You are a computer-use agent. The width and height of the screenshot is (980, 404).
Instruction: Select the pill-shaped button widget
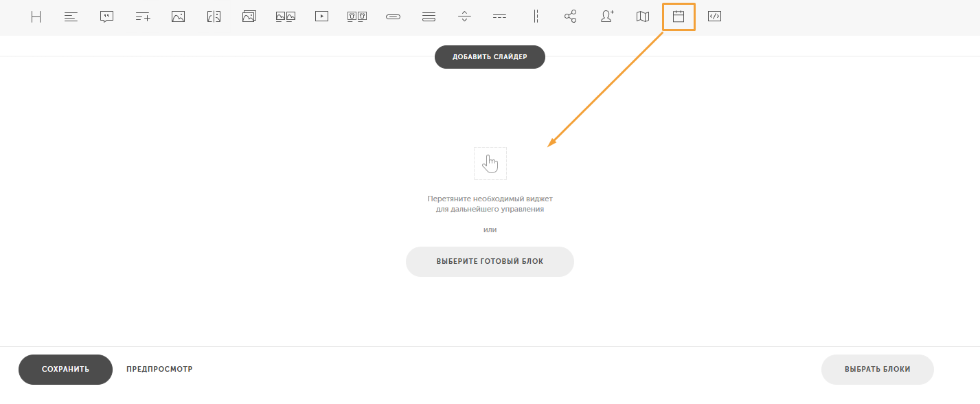393,17
